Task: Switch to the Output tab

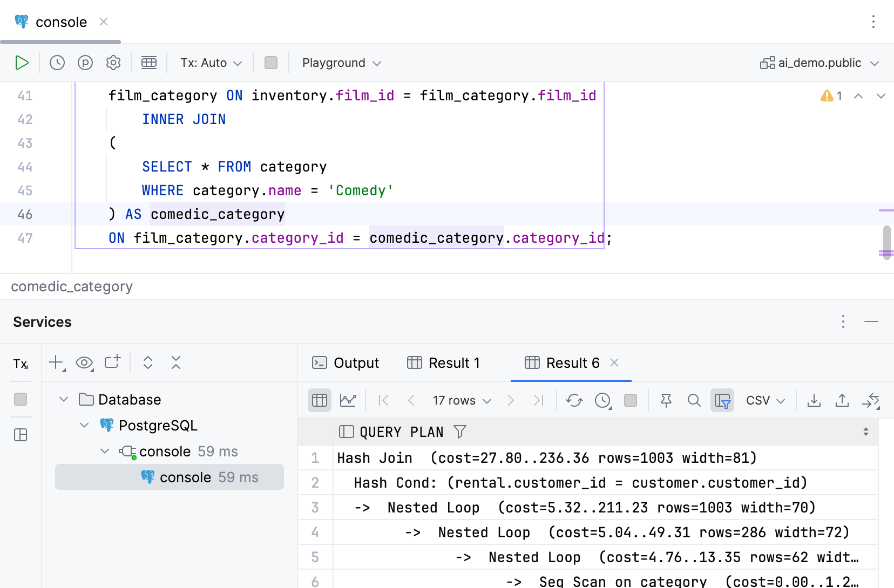Action: tap(346, 363)
